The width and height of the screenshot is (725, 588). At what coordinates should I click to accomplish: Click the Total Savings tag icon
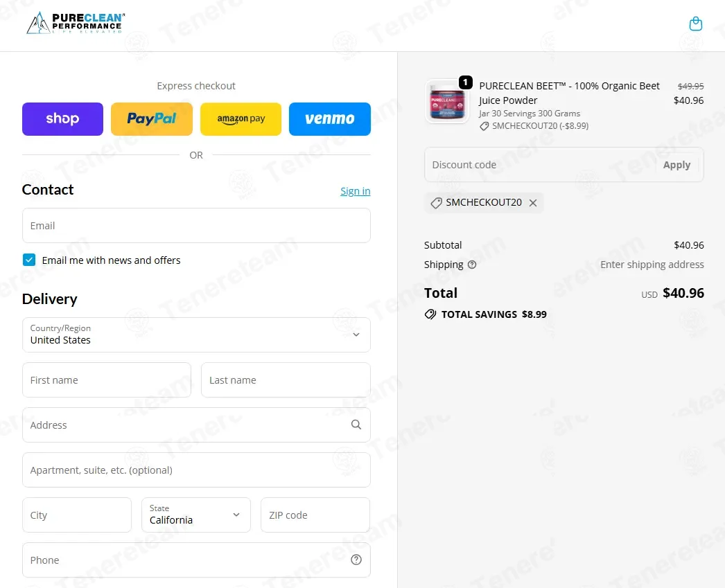(430, 314)
